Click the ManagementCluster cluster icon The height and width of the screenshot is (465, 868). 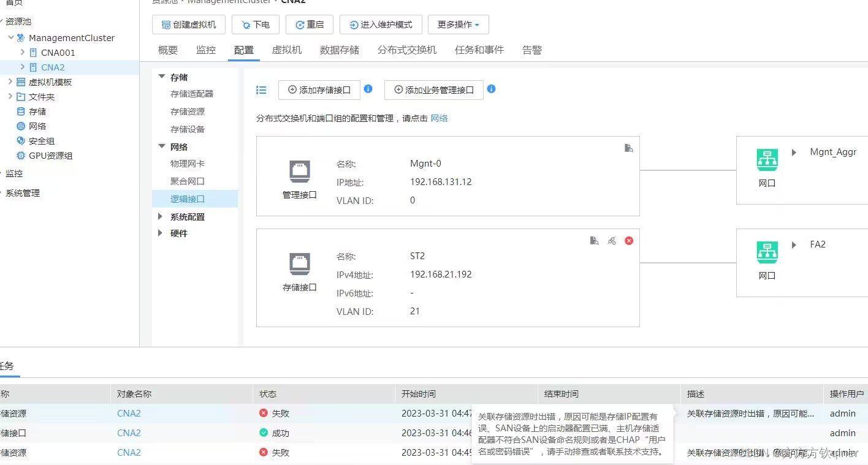[x=21, y=38]
